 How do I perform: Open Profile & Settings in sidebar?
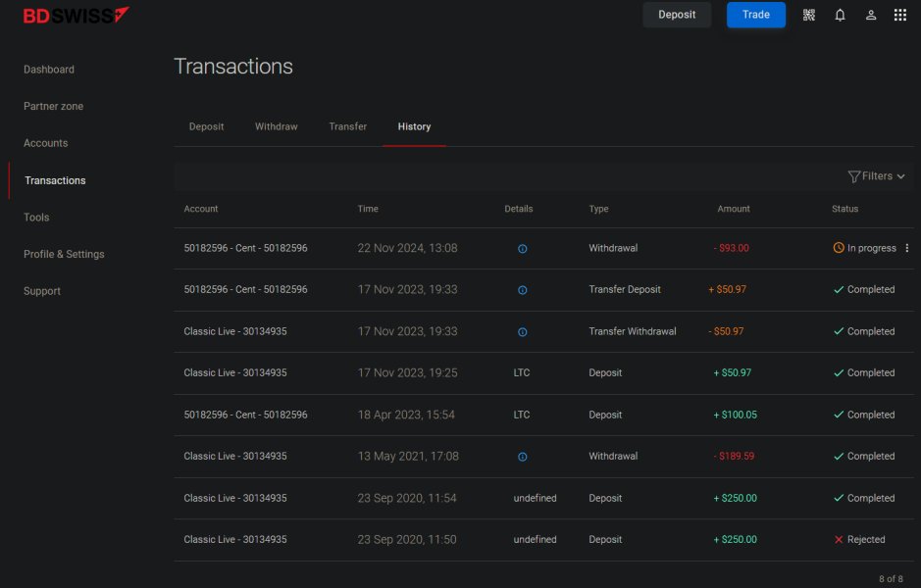pyautogui.click(x=64, y=254)
